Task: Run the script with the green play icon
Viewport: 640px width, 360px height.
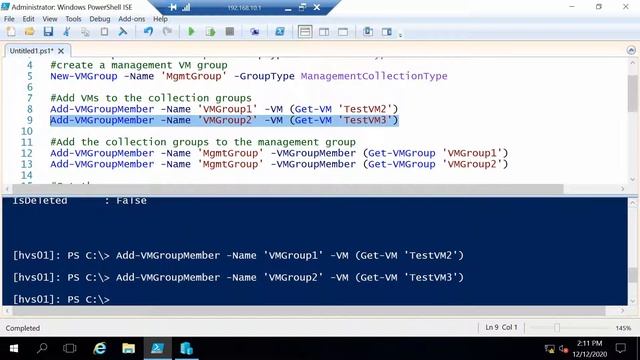Action: pyautogui.click(x=191, y=32)
